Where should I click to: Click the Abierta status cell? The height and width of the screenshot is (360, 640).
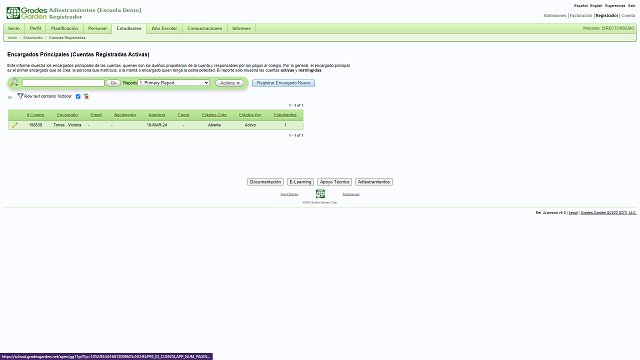214,125
